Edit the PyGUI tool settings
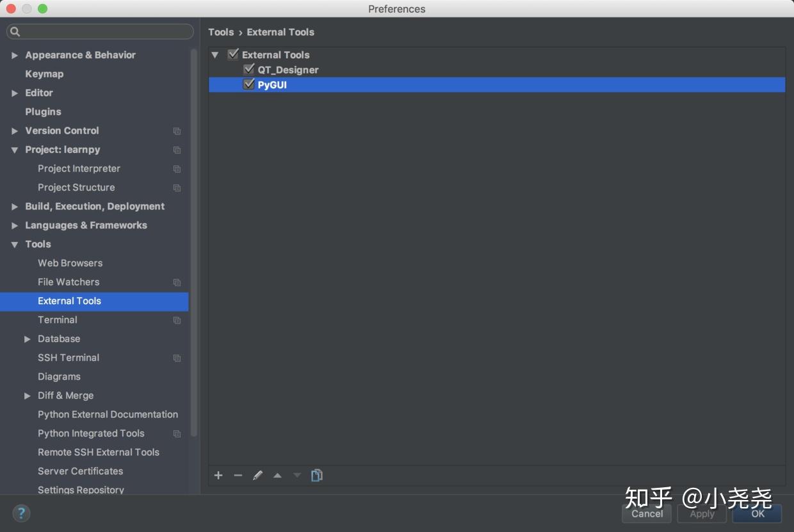Viewport: 794px width, 532px height. pos(257,475)
